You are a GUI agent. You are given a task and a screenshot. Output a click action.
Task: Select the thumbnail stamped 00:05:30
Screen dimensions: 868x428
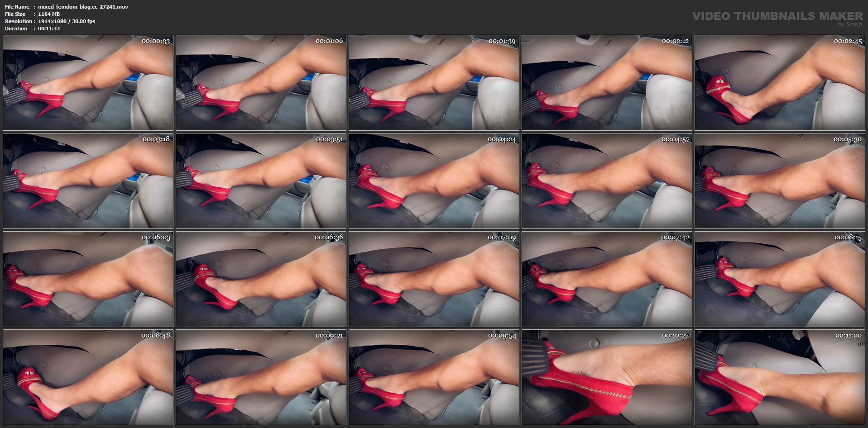(x=780, y=181)
